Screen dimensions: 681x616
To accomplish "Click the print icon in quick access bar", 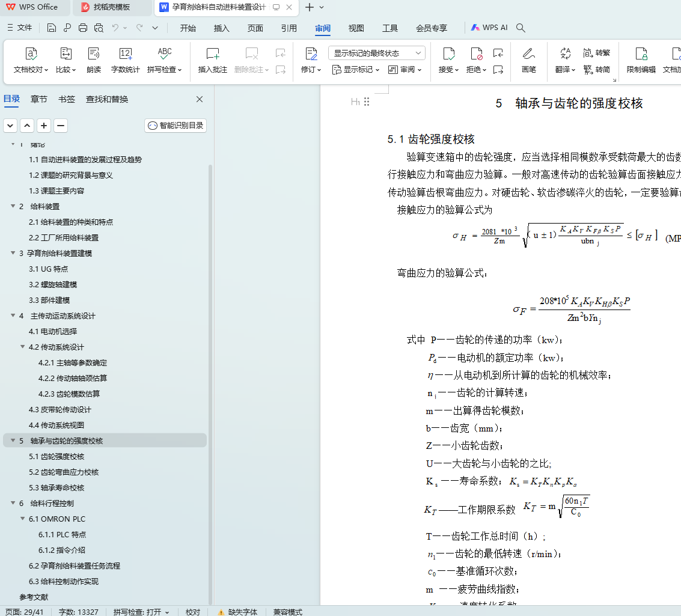I will 82,28.
